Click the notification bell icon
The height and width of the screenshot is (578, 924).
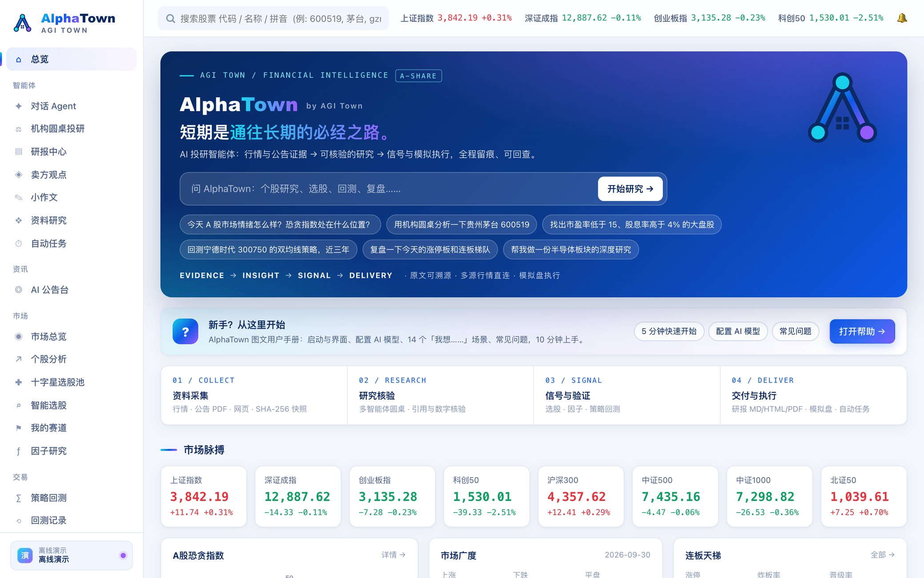pos(902,18)
